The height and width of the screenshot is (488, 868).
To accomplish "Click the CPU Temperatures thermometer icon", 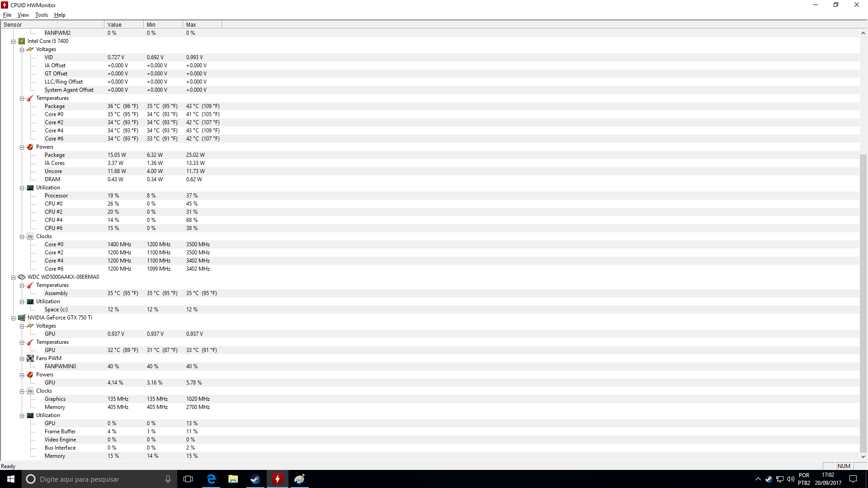I will tap(30, 98).
